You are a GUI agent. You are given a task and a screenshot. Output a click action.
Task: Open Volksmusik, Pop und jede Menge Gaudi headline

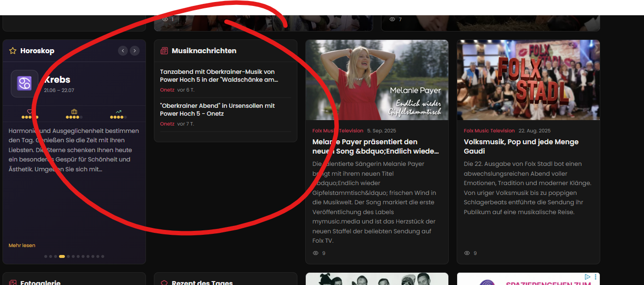coord(521,146)
